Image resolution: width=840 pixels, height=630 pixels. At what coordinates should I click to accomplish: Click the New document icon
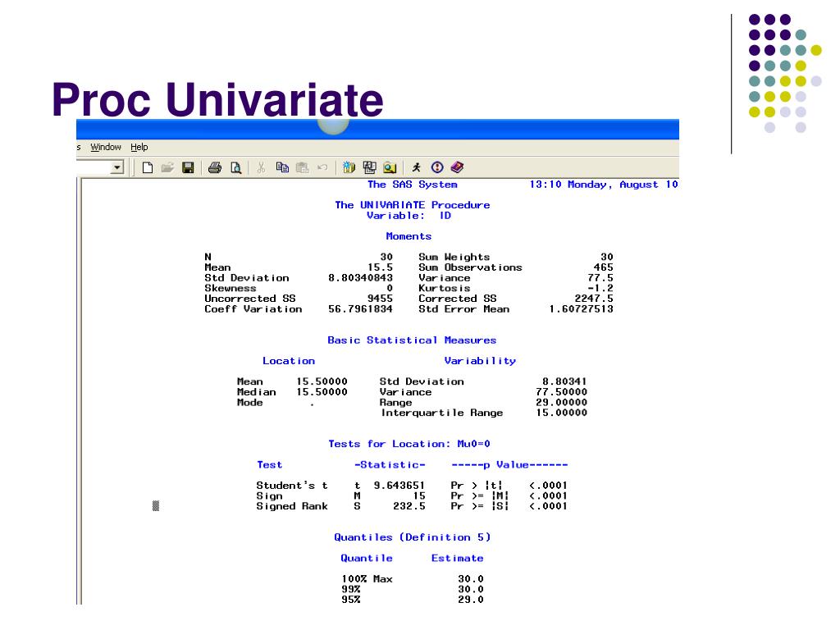click(148, 167)
